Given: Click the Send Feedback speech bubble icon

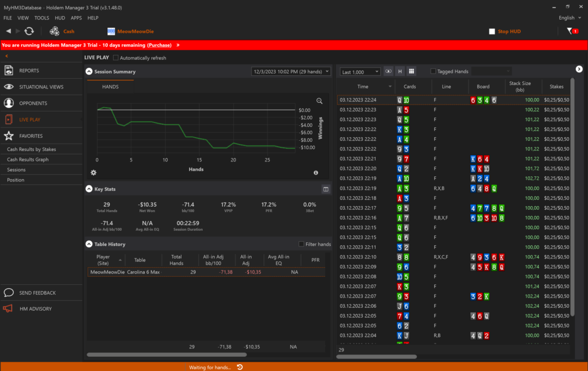Looking at the screenshot, I should coord(9,292).
